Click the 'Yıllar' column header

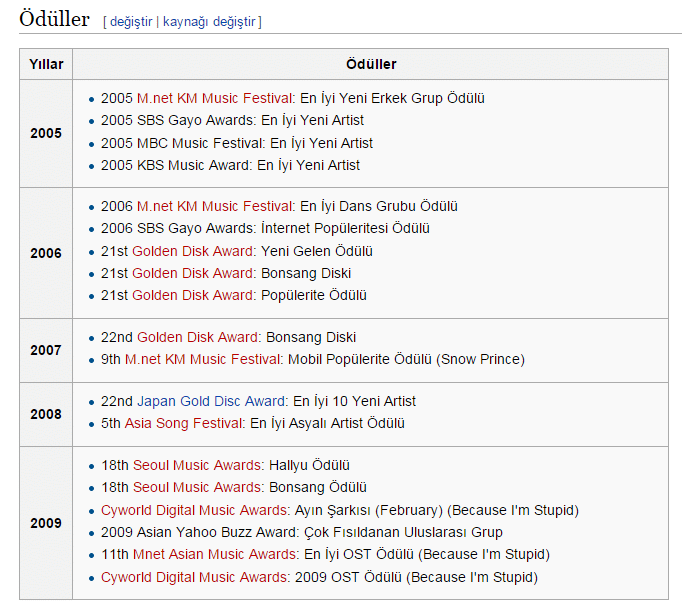point(46,64)
